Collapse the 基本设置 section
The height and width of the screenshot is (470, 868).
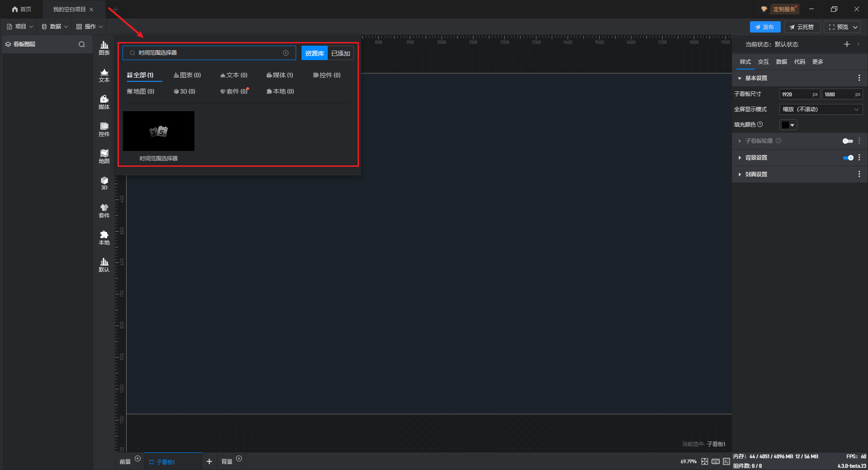click(x=740, y=78)
